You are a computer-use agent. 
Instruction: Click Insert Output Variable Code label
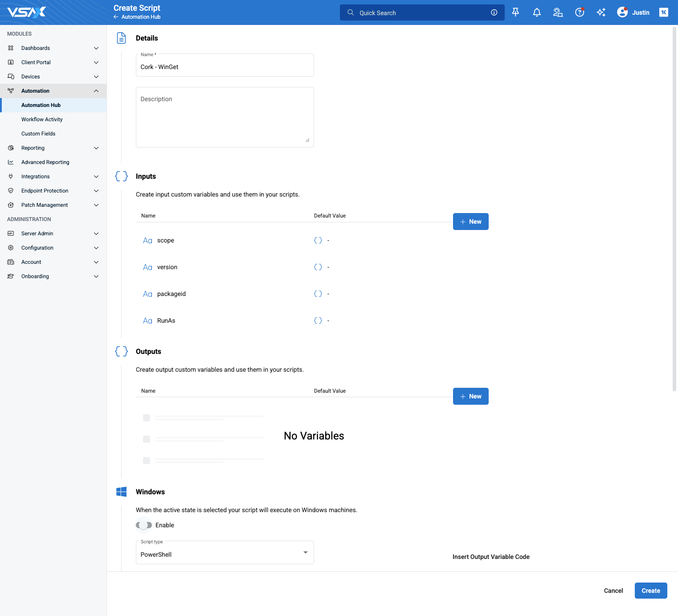click(x=491, y=557)
